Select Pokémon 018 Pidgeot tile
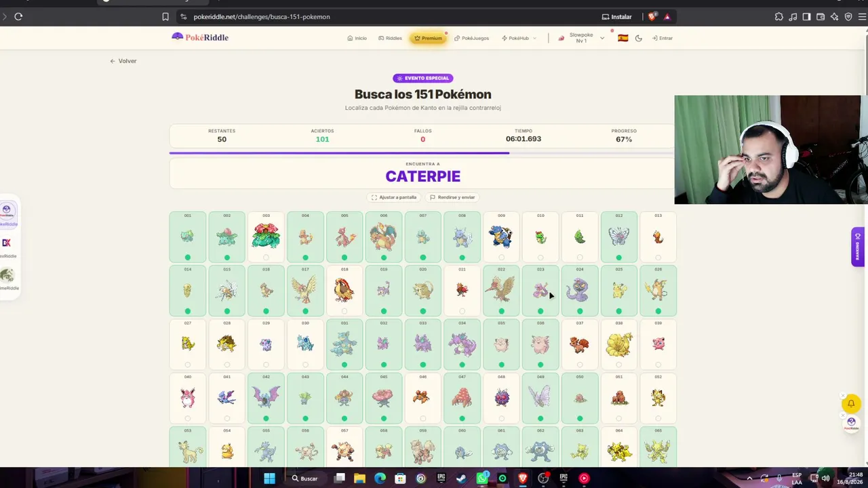Image resolution: width=868 pixels, height=488 pixels. [x=344, y=291]
